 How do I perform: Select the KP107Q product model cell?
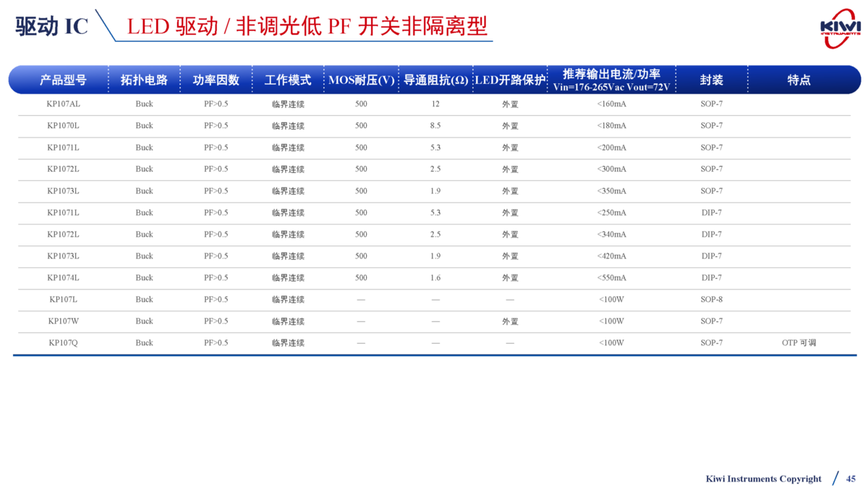pos(63,343)
